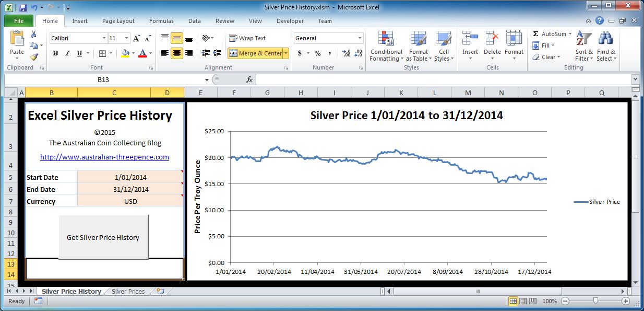Click the Decrease Indent icon

tap(205, 53)
